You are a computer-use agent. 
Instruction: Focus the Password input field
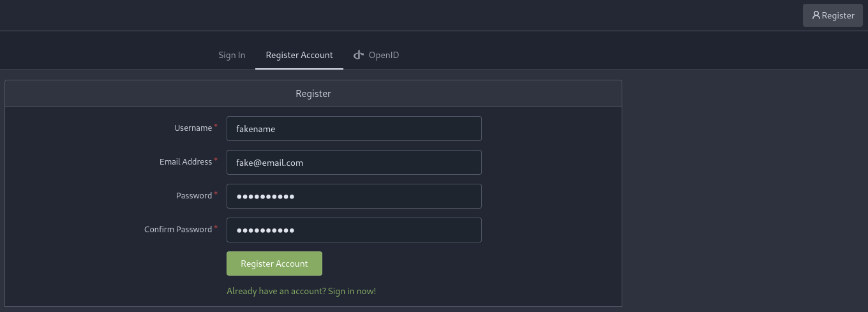pyautogui.click(x=354, y=196)
